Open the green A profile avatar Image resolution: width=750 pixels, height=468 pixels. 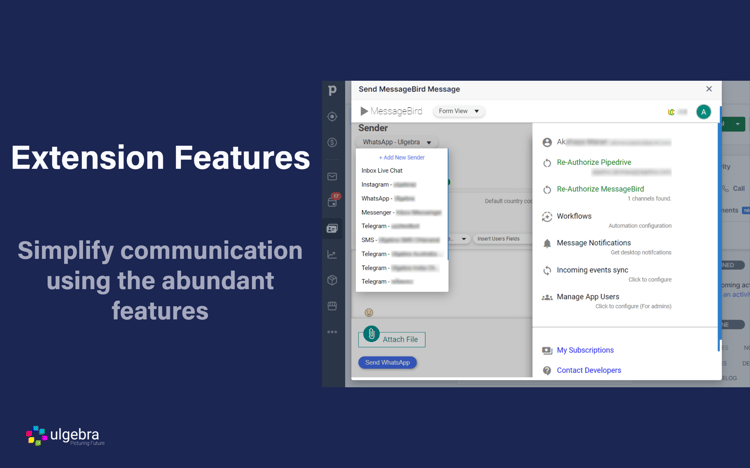pyautogui.click(x=703, y=112)
